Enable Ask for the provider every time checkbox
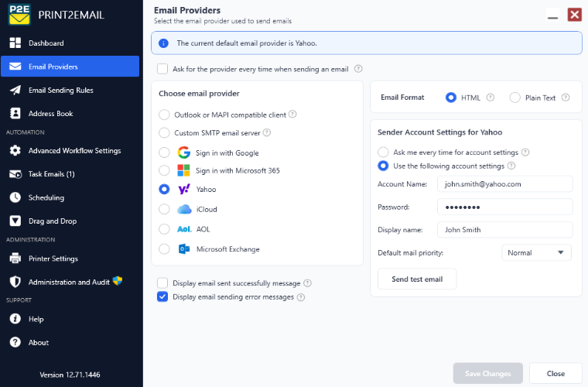 coord(162,69)
